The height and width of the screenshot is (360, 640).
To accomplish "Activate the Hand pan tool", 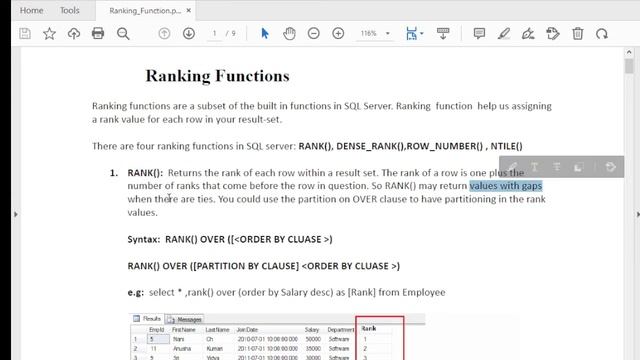I will point(289,33).
